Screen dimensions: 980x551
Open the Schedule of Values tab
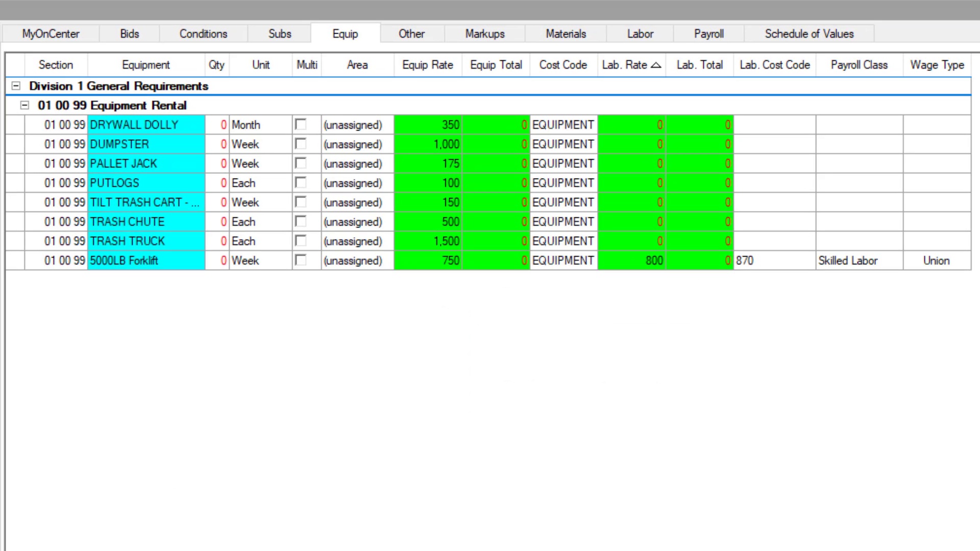[808, 34]
